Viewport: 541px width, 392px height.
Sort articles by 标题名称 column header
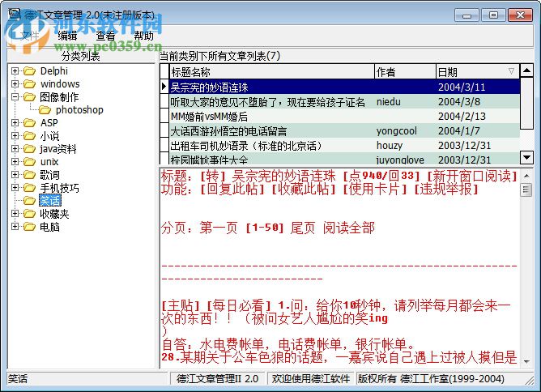(x=272, y=72)
